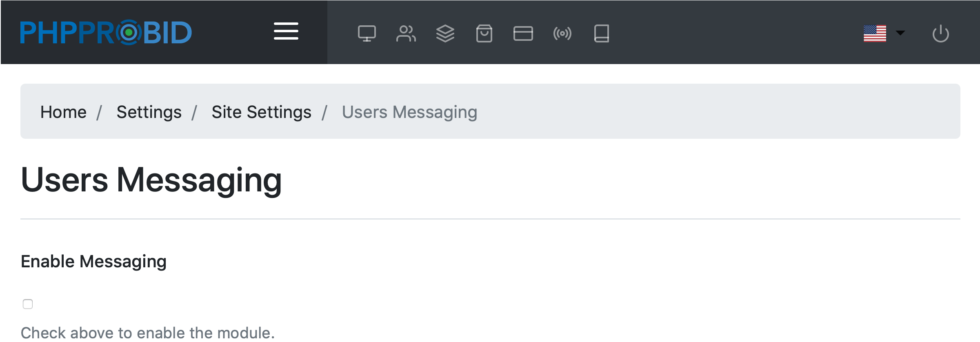The height and width of the screenshot is (342, 980).
Task: Click the book icon in navbar
Action: (x=601, y=33)
